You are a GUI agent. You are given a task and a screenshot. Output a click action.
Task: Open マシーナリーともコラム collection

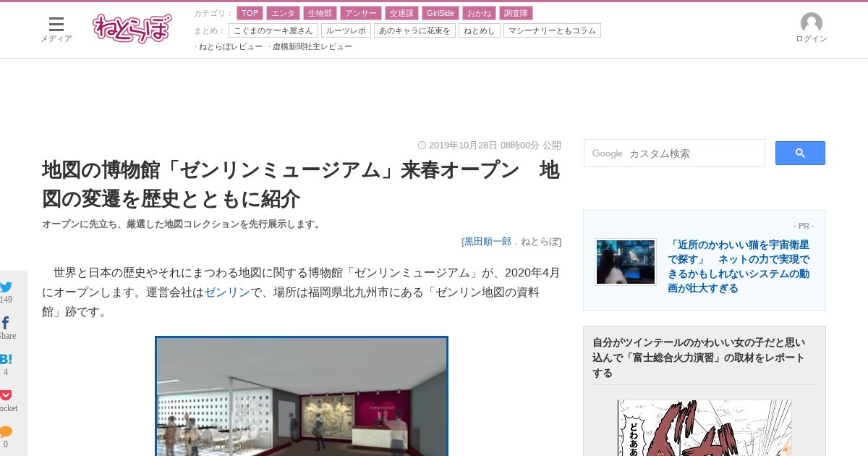pos(552,30)
